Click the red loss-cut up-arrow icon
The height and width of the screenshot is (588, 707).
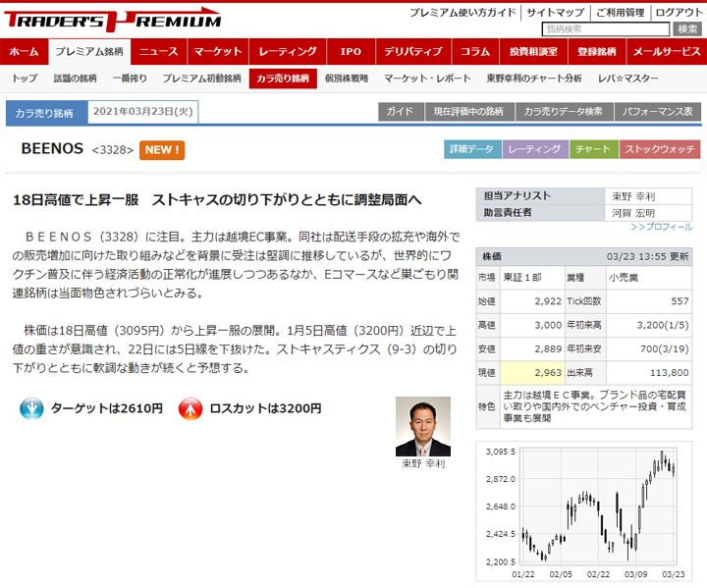click(190, 409)
